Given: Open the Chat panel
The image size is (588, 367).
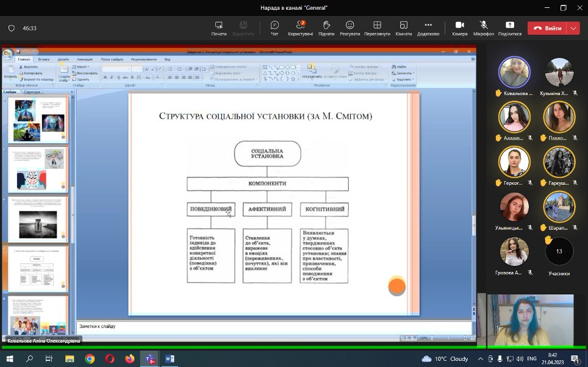Looking at the screenshot, I should (274, 28).
